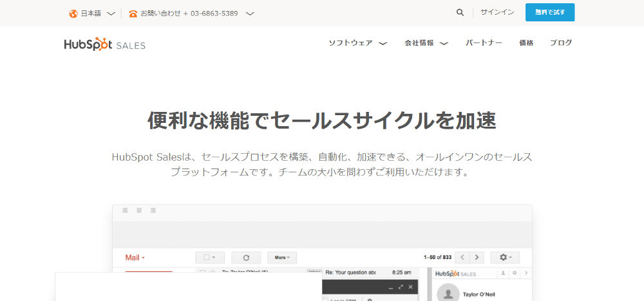
Task: Expand the お問い合わせ phone number dropdown
Action: pos(250,14)
